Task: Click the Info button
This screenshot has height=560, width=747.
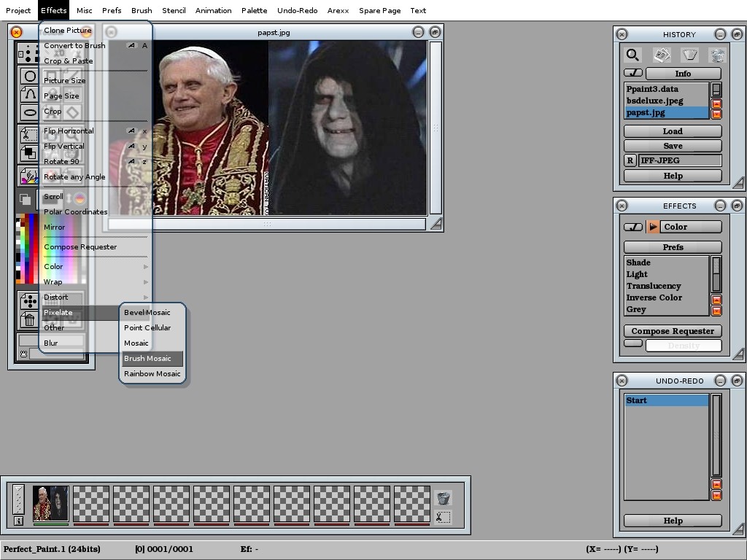Action: [683, 74]
